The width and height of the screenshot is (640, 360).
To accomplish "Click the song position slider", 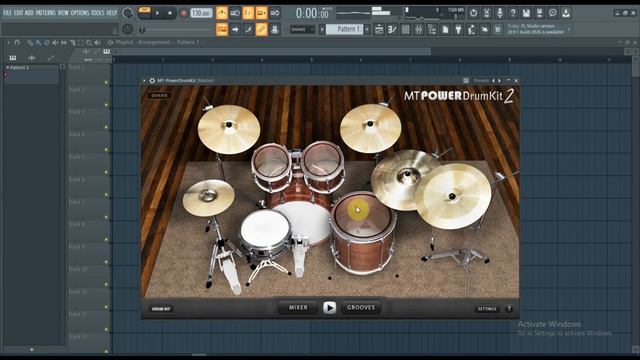I will coord(176,29).
